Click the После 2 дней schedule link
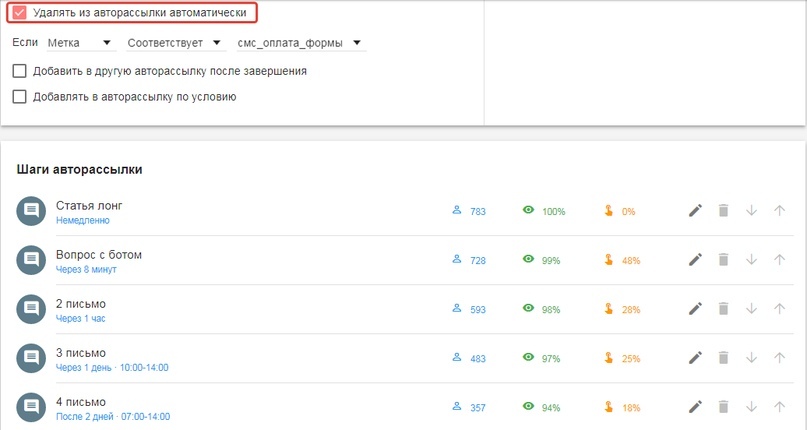 click(112, 416)
